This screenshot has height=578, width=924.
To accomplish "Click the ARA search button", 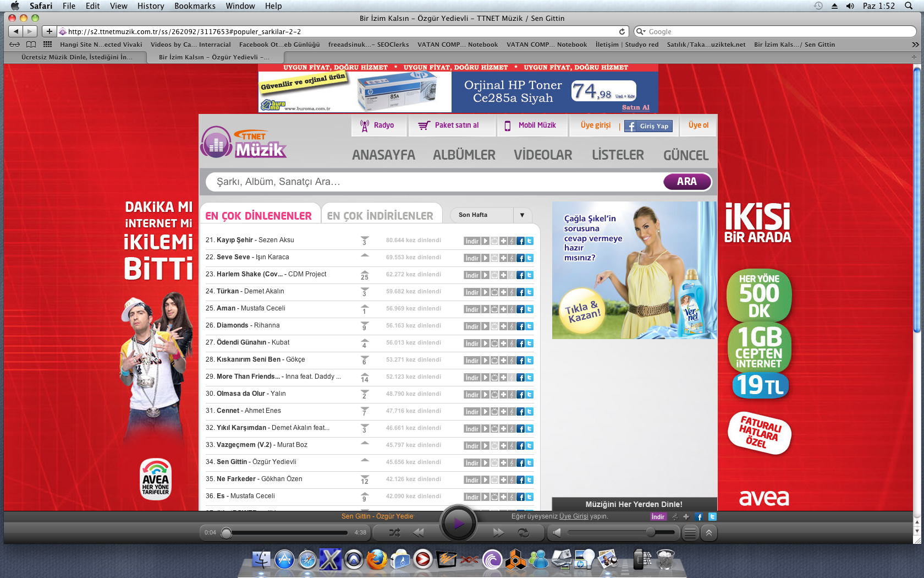I will coord(687,182).
